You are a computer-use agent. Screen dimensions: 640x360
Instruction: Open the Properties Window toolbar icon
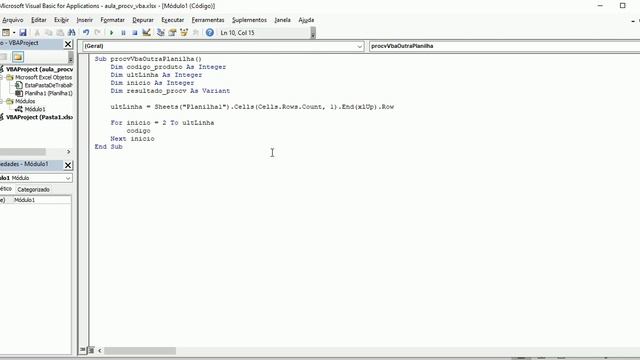172,33
